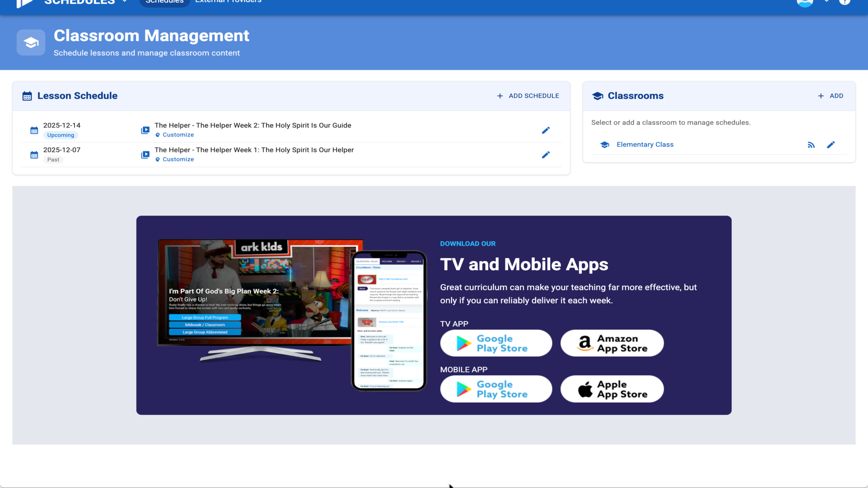Switch to the Schedules tab

(165, 2)
